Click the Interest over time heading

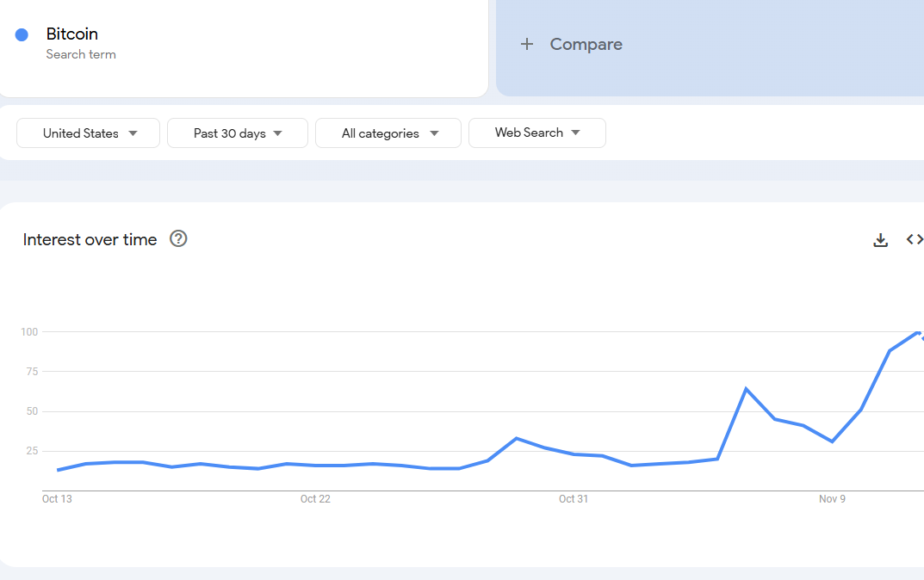[x=90, y=239]
